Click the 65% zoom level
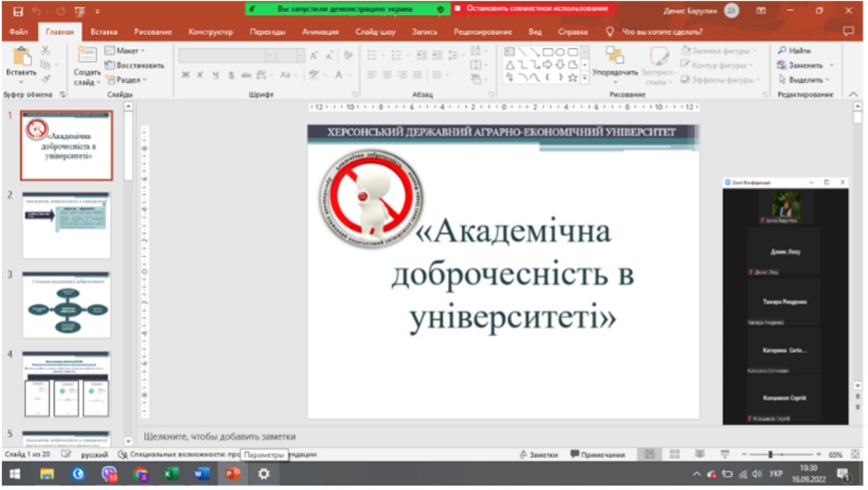868x490 pixels. click(x=835, y=454)
